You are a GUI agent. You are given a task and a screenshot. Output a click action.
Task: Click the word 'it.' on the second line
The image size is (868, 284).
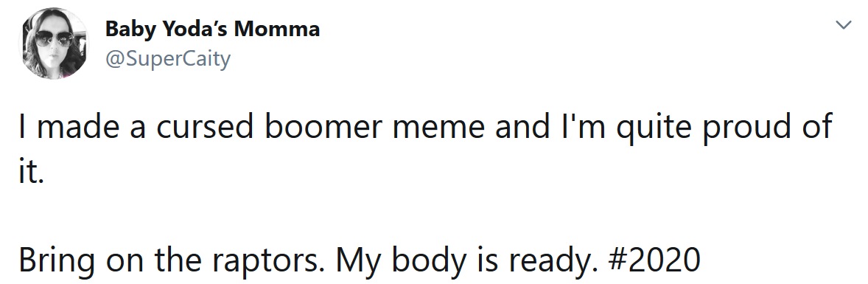(x=30, y=173)
